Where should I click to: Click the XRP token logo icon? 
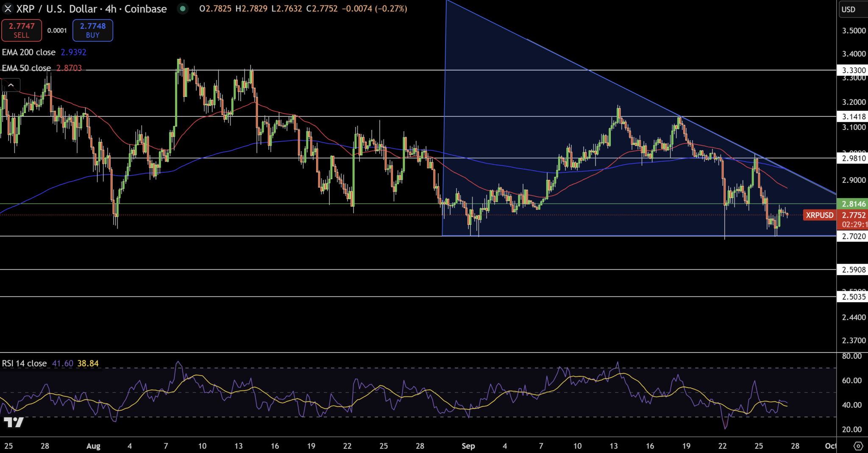coord(7,8)
